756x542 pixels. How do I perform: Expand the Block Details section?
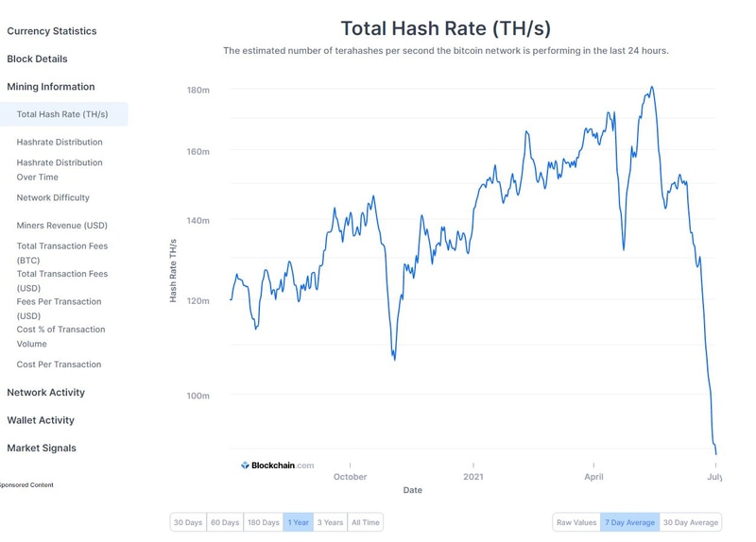pos(38,59)
